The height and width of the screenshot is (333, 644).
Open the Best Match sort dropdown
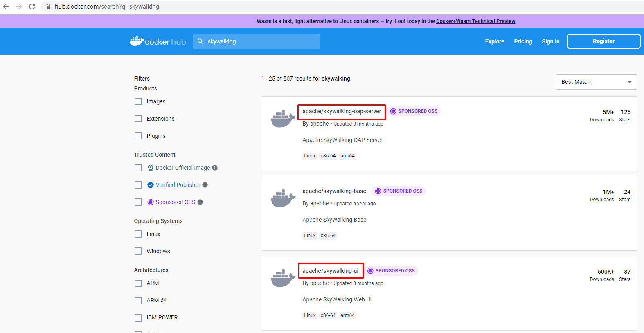pyautogui.click(x=596, y=82)
